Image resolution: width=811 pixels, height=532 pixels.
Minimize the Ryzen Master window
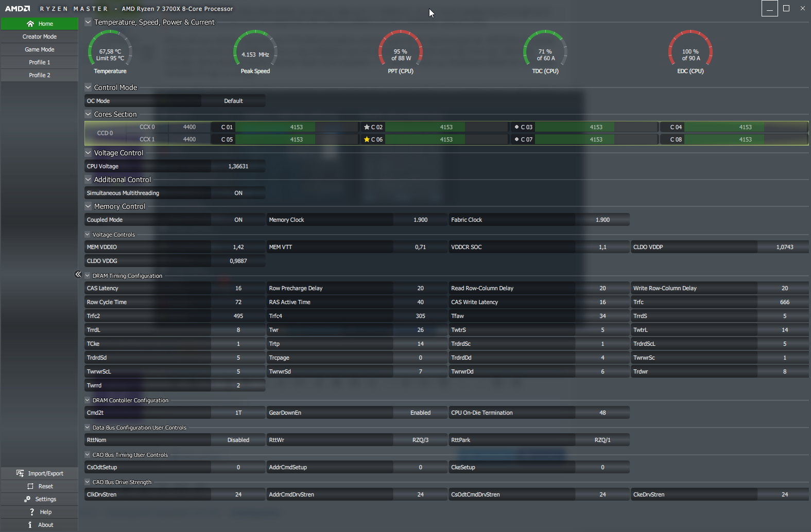[x=770, y=8]
